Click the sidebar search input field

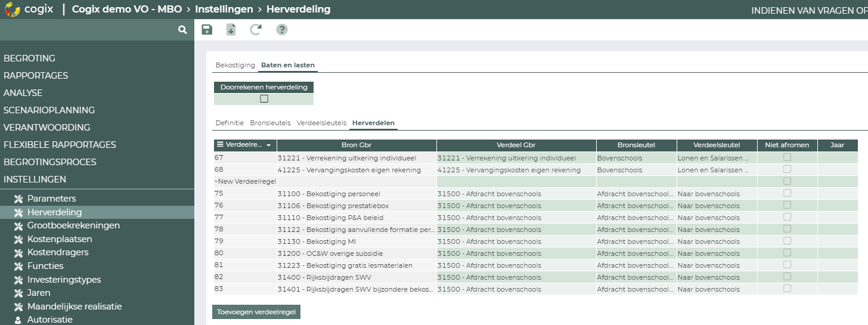89,29
